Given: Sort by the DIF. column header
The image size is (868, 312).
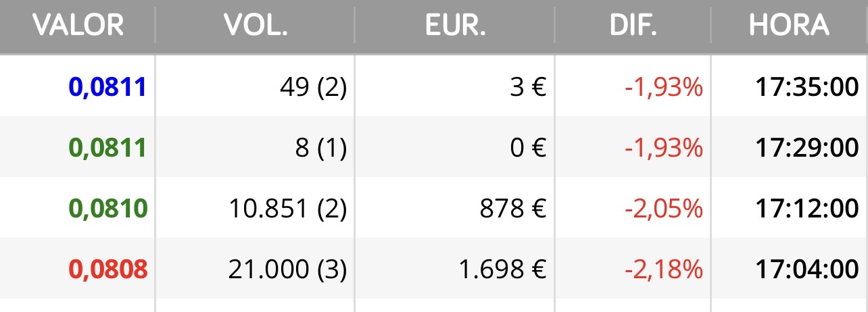Looking at the screenshot, I should click(x=633, y=26).
